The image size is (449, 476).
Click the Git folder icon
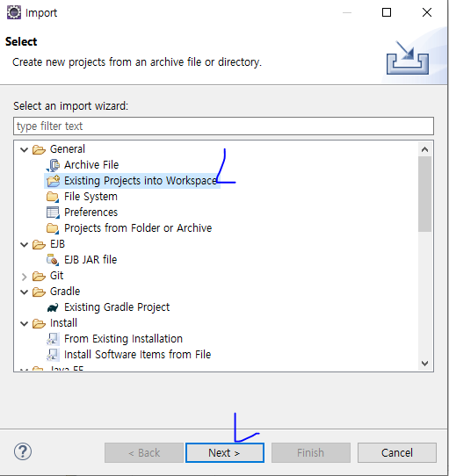point(39,276)
